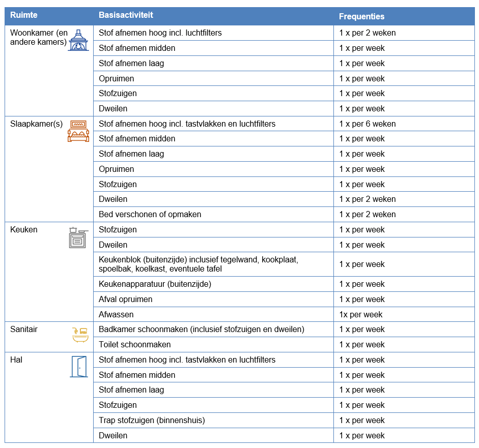This screenshot has height=448, width=479.
Task: Select the door icon in the Hal section
Action: point(78,367)
